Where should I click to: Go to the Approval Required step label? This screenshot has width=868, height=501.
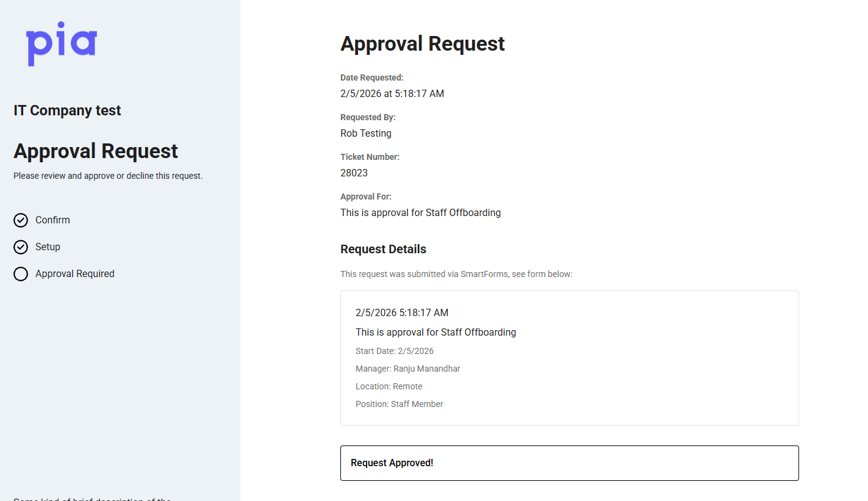click(74, 274)
